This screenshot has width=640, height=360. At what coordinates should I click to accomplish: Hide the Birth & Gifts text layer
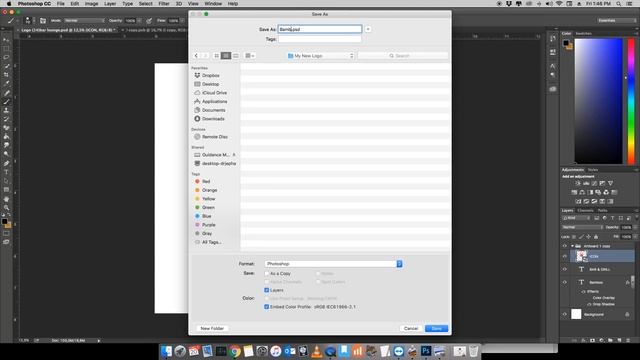(565, 269)
